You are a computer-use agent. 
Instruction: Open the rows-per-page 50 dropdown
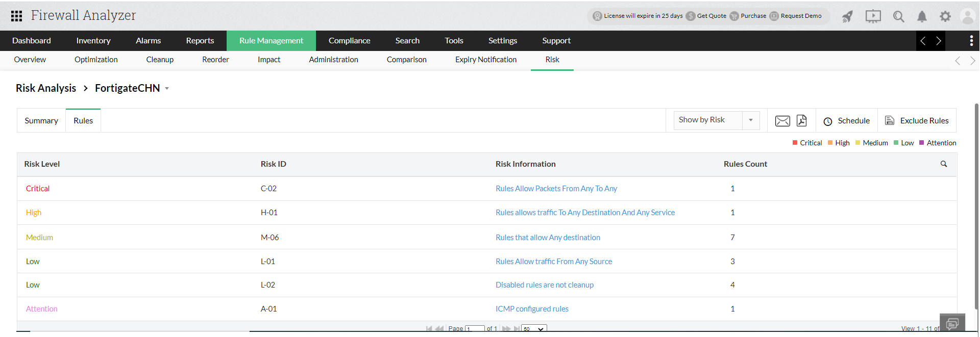[534, 329]
